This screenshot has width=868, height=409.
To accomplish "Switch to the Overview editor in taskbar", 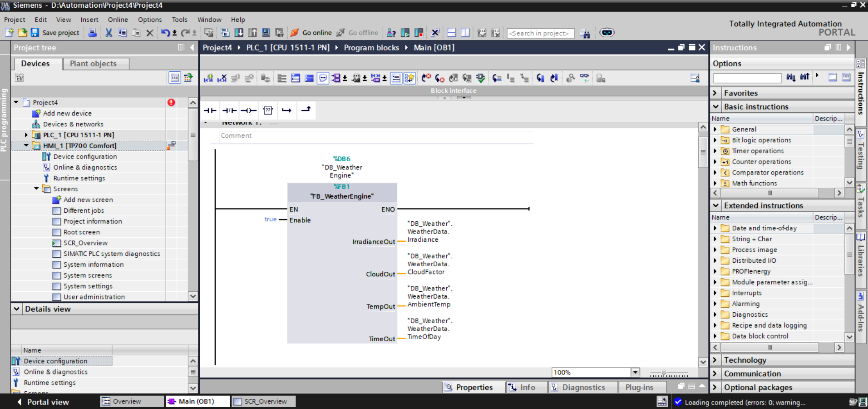I will pyautogui.click(x=132, y=401).
